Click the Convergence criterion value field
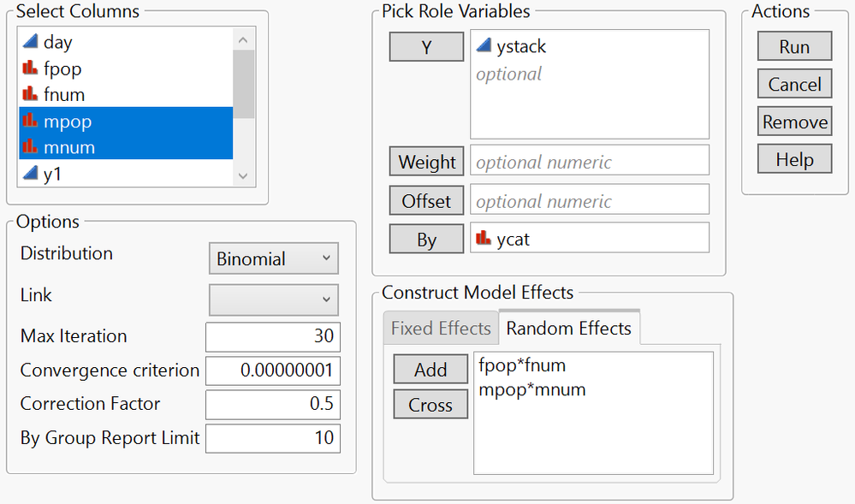Viewport: 855px width, 504px height. click(273, 371)
